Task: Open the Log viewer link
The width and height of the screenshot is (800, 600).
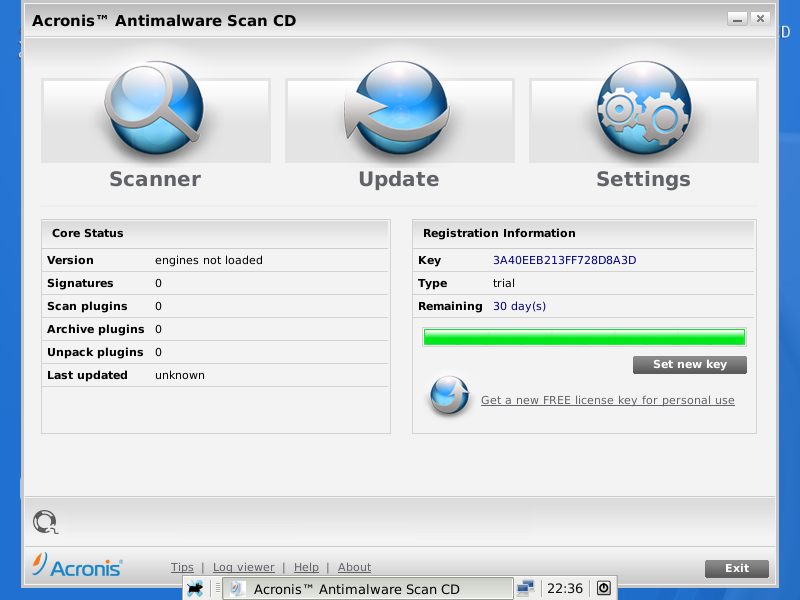Action: click(243, 567)
